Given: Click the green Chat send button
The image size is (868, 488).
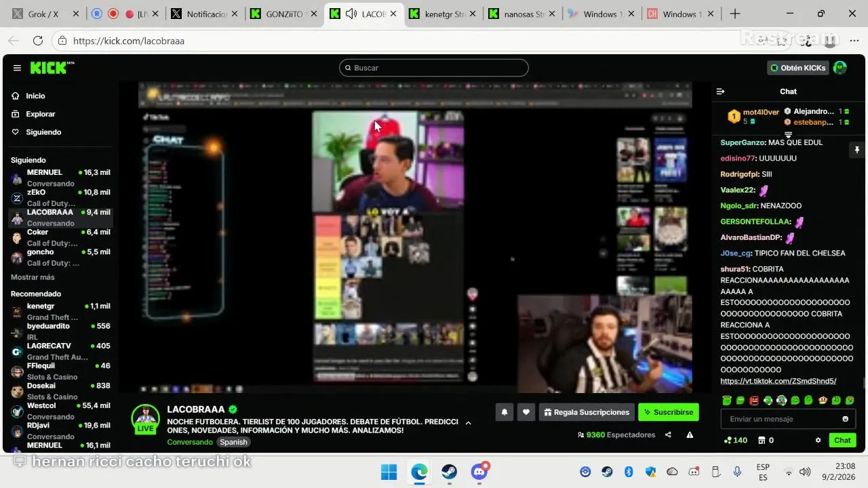Looking at the screenshot, I should [x=842, y=440].
